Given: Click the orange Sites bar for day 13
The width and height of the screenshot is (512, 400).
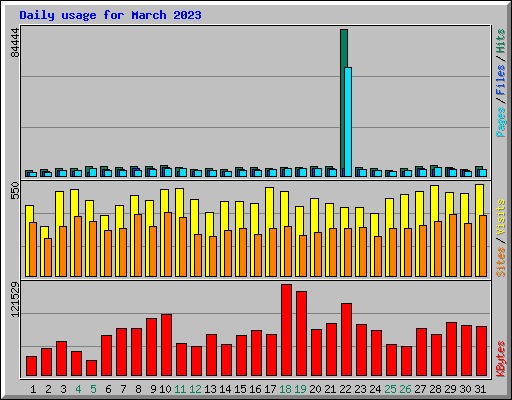Looking at the screenshot, I should tap(213, 256).
